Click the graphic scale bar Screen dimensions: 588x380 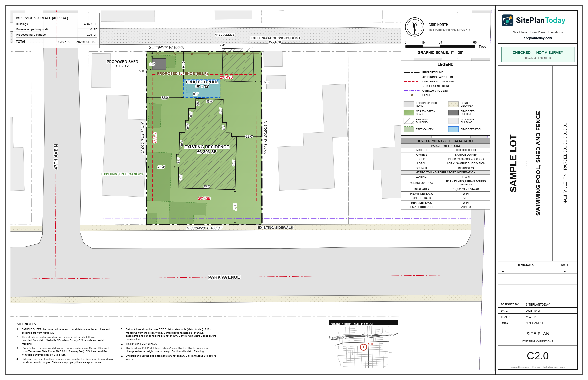point(440,46)
